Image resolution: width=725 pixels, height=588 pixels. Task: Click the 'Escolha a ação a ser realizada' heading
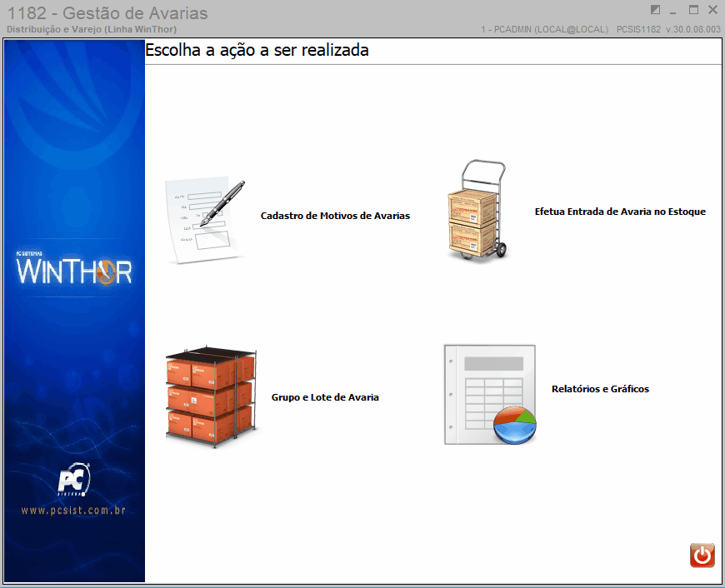click(257, 50)
